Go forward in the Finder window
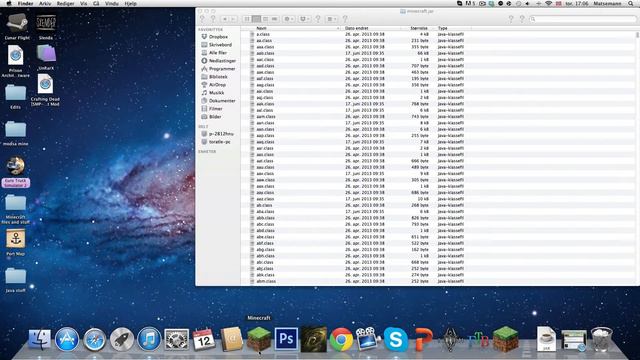The image size is (640, 360). (233, 19)
